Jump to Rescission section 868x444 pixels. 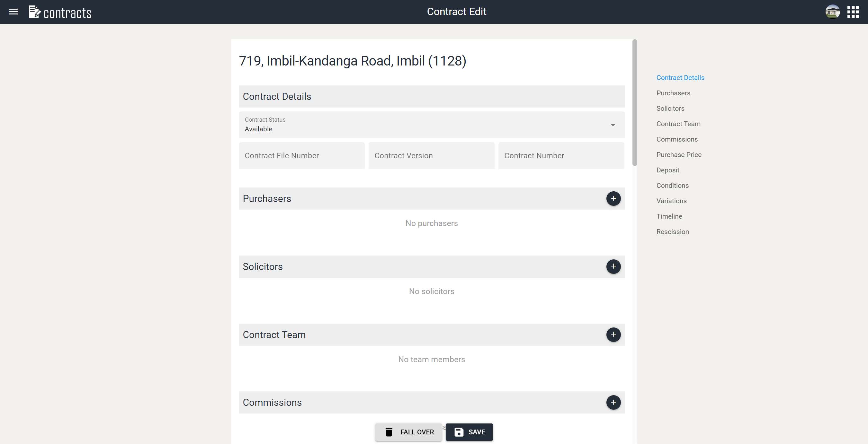click(672, 232)
